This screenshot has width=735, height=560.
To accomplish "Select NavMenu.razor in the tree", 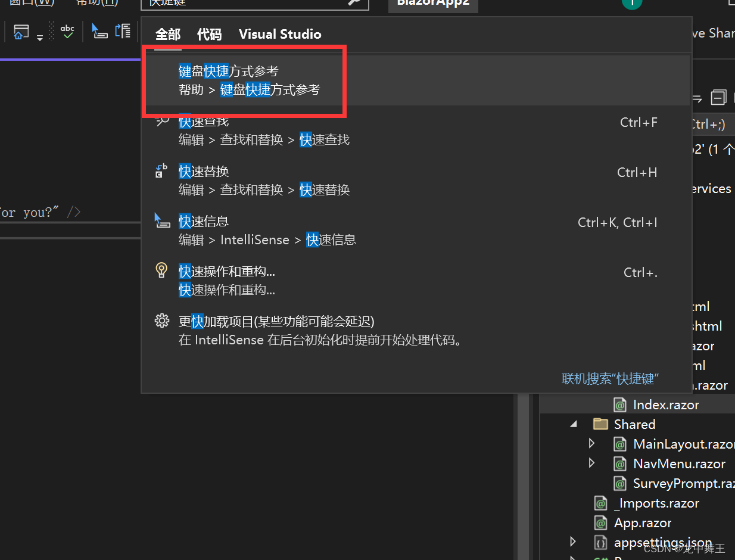I will pyautogui.click(x=680, y=463).
